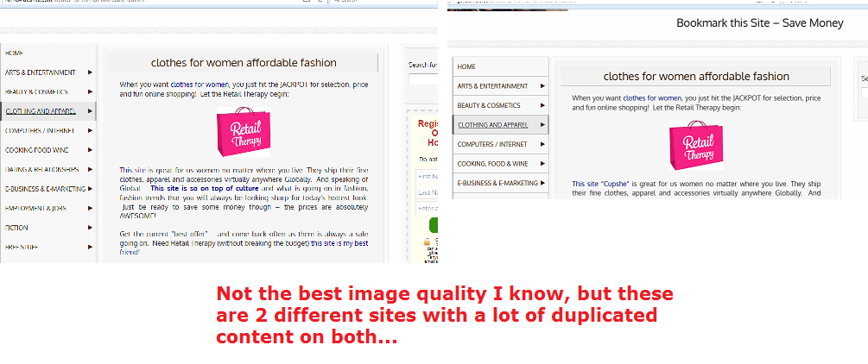The width and height of the screenshot is (868, 364).
Task: Click Retail Therapy bag image on right site
Action: (696, 146)
